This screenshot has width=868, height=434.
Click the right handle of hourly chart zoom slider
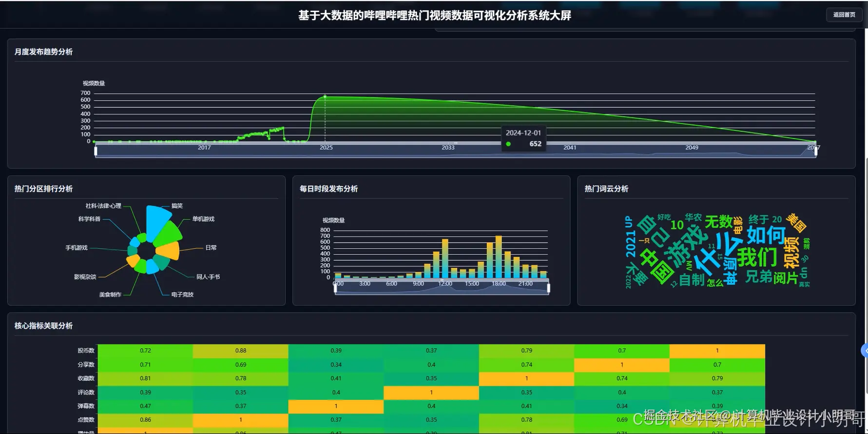click(549, 288)
